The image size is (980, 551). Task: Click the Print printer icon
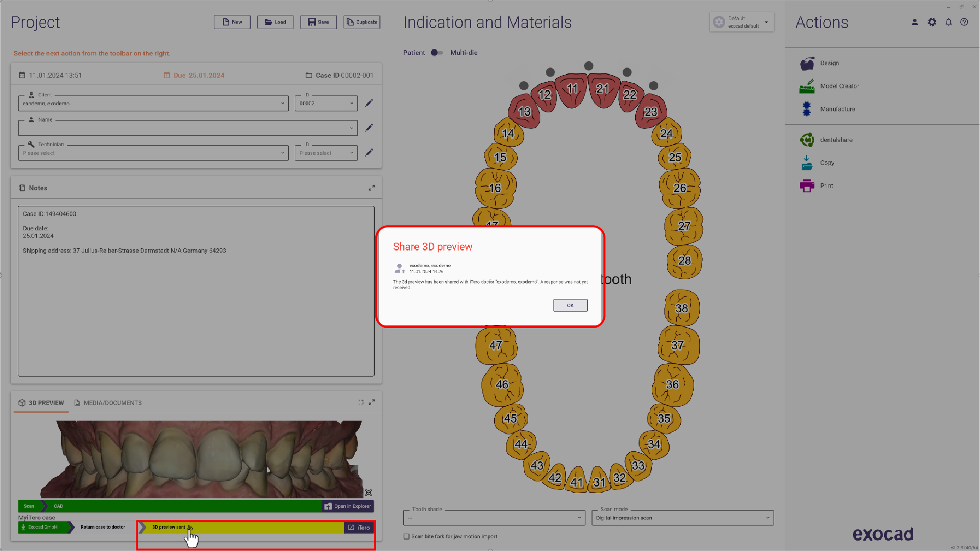806,186
